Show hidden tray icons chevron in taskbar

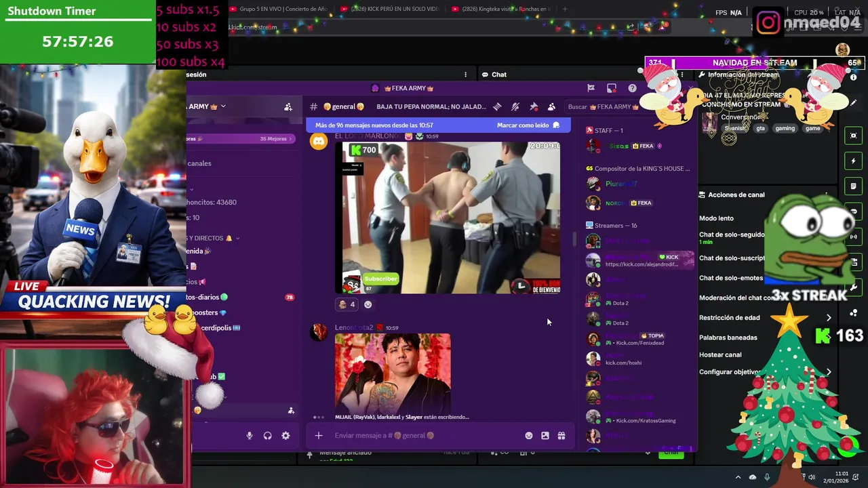(x=738, y=477)
